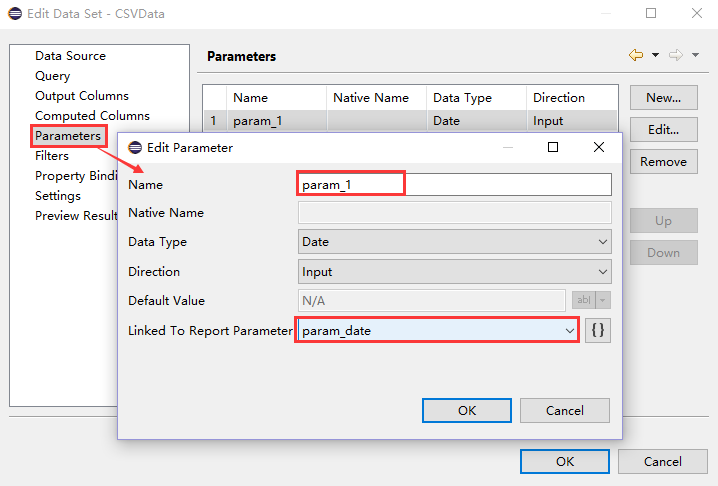This screenshot has height=486, width=718.
Task: Click the New... parameter button
Action: point(663,98)
